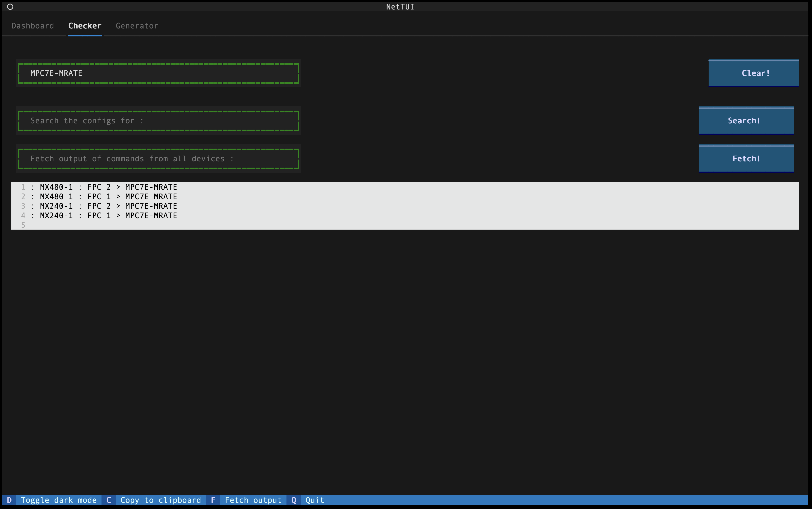Open the Generator tab
The image size is (812, 509).
(137, 26)
